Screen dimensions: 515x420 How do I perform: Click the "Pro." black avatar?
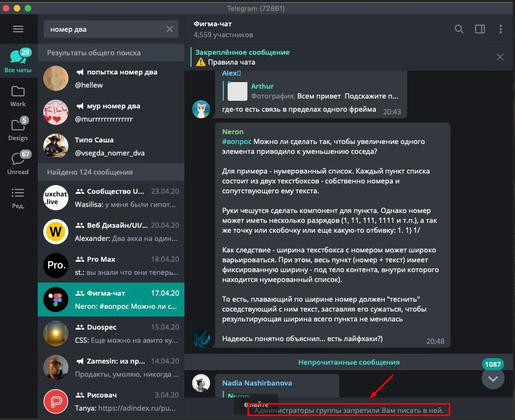(x=56, y=266)
